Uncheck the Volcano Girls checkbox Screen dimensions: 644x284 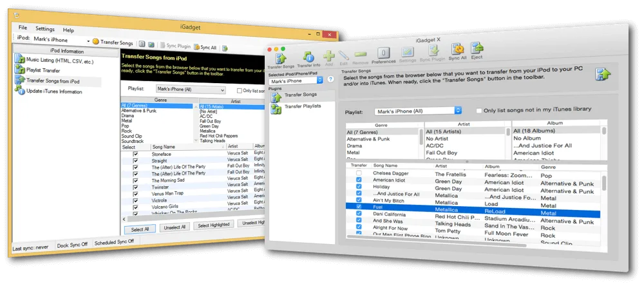135,206
